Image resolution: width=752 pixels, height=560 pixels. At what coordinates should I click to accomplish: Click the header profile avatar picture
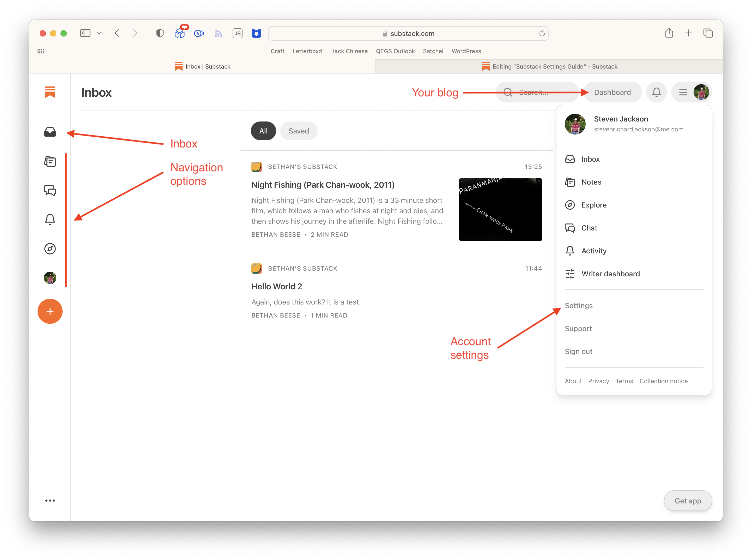coord(701,92)
